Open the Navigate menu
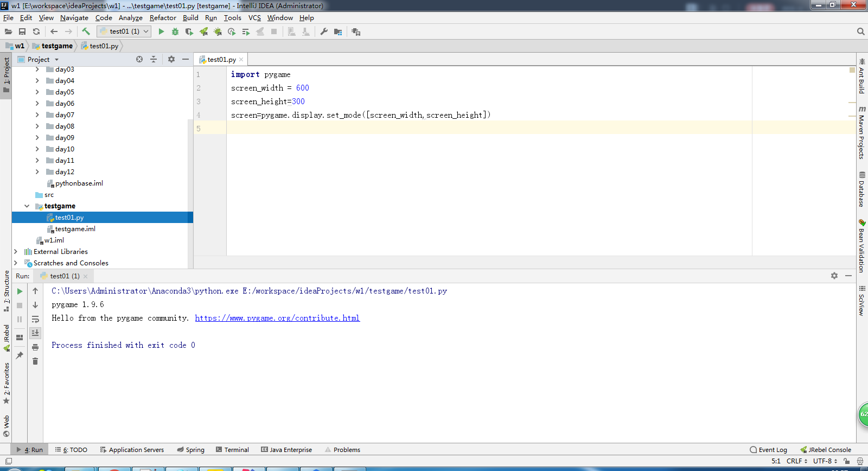Viewport: 868px width, 471px height. pos(74,18)
